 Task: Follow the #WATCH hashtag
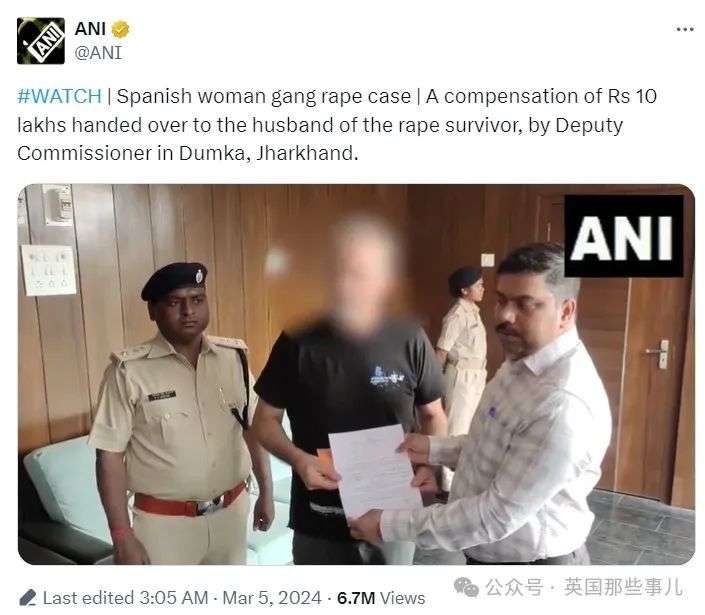click(59, 96)
